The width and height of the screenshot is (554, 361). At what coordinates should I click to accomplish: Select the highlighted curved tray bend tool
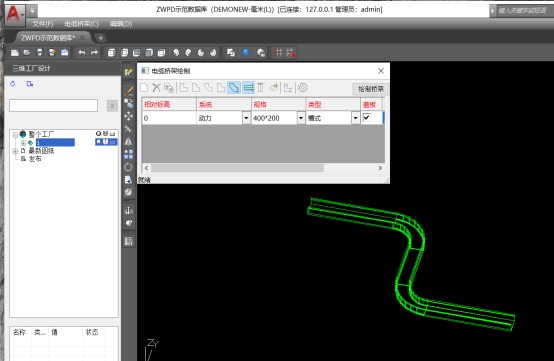coord(234,88)
